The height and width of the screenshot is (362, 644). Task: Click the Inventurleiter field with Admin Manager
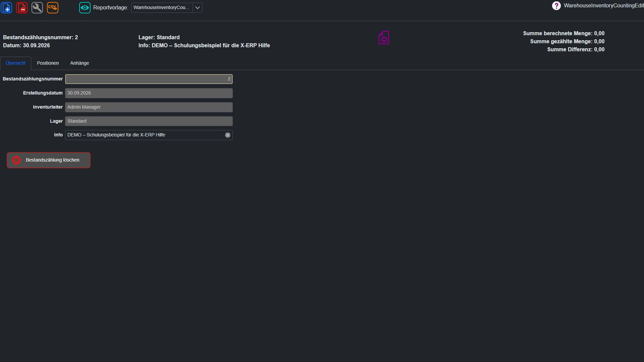149,107
